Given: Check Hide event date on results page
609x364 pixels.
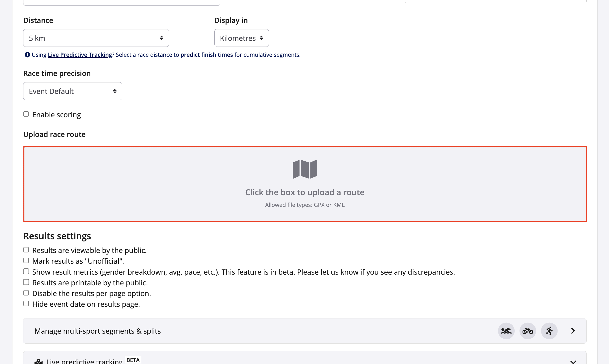Looking at the screenshot, I should pyautogui.click(x=26, y=303).
